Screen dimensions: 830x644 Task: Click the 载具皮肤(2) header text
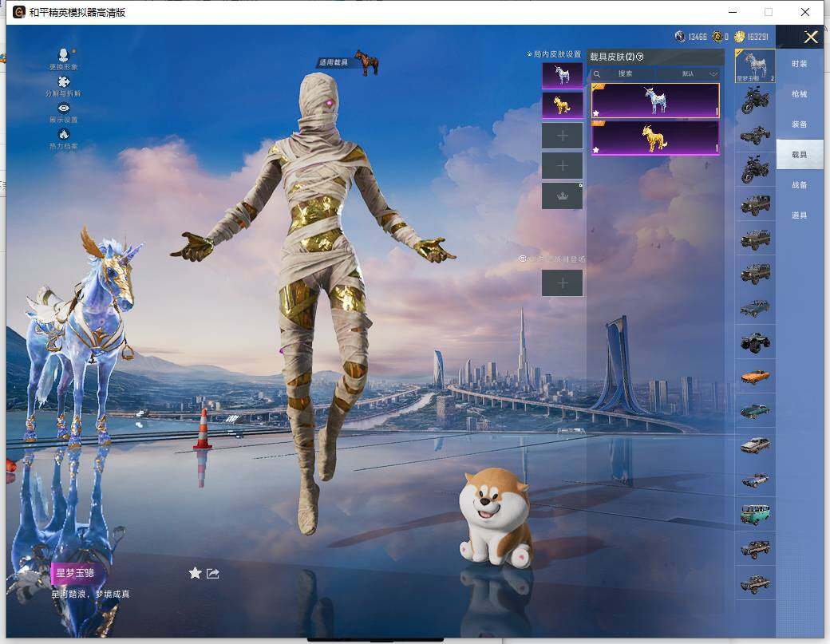pyautogui.click(x=612, y=57)
